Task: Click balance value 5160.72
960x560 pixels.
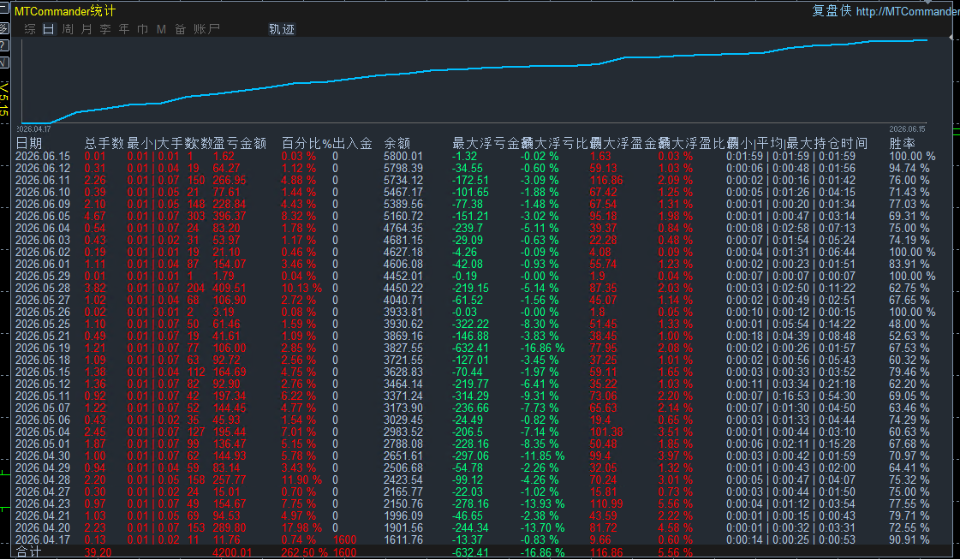Action: [402, 216]
